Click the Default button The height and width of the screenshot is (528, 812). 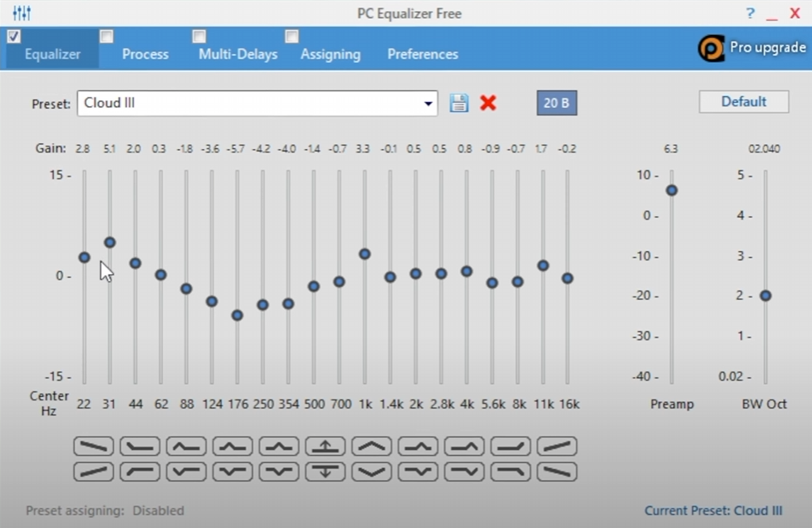click(743, 101)
